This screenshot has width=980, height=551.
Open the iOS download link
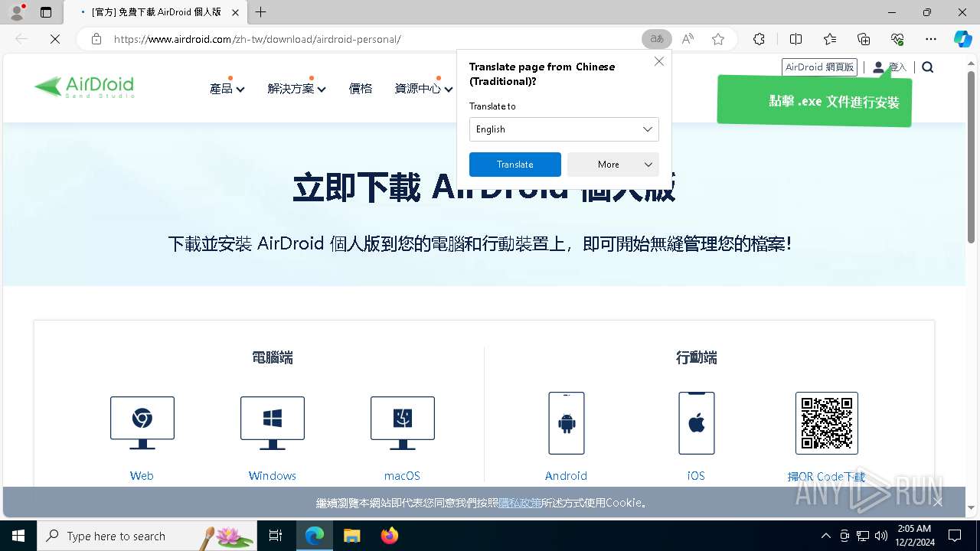pos(696,476)
